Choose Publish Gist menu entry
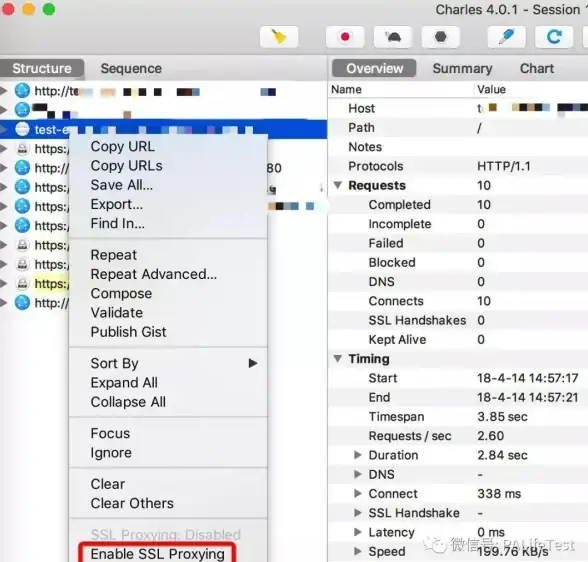 coord(168,332)
